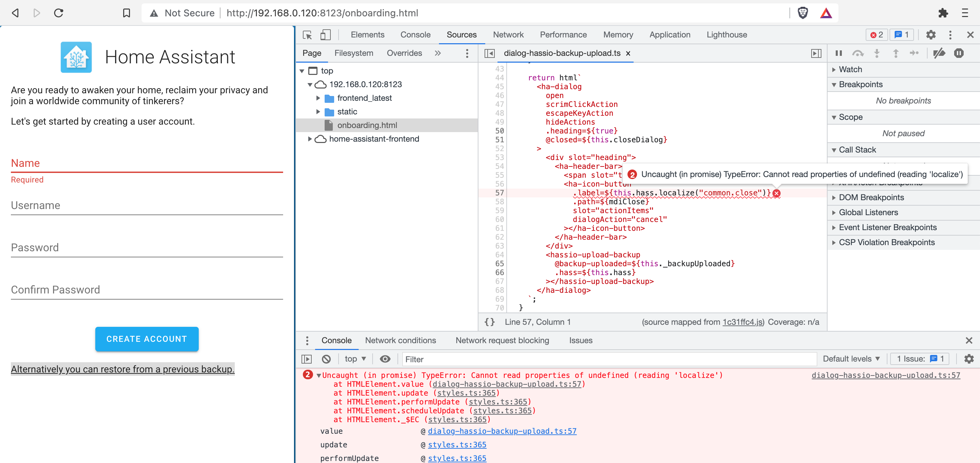Switch to the Network tab

508,35
